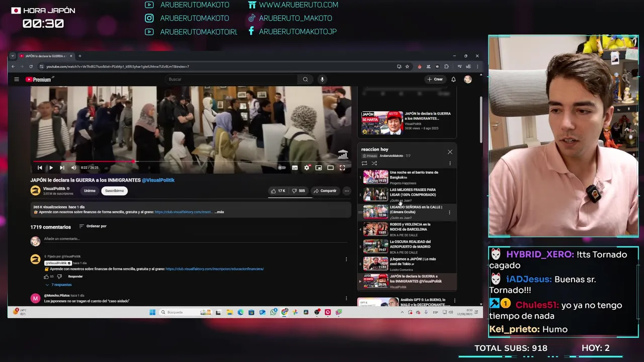
Task: Open the notifications bell
Action: click(x=453, y=79)
